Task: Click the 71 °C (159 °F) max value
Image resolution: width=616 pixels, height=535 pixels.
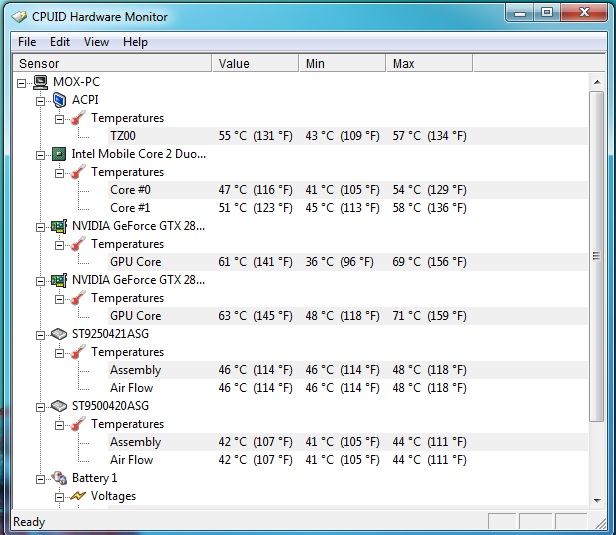Action: pos(429,316)
